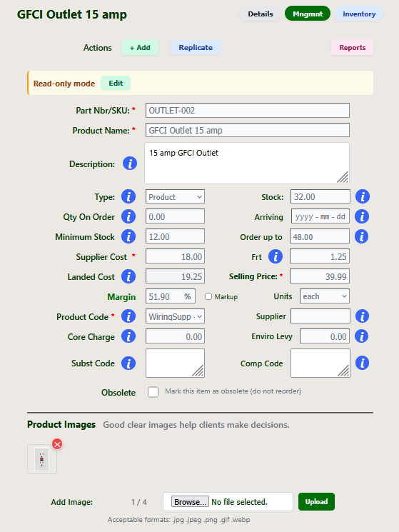This screenshot has width=399, height=532.
Task: Click the Product Name field
Action: pyautogui.click(x=248, y=130)
